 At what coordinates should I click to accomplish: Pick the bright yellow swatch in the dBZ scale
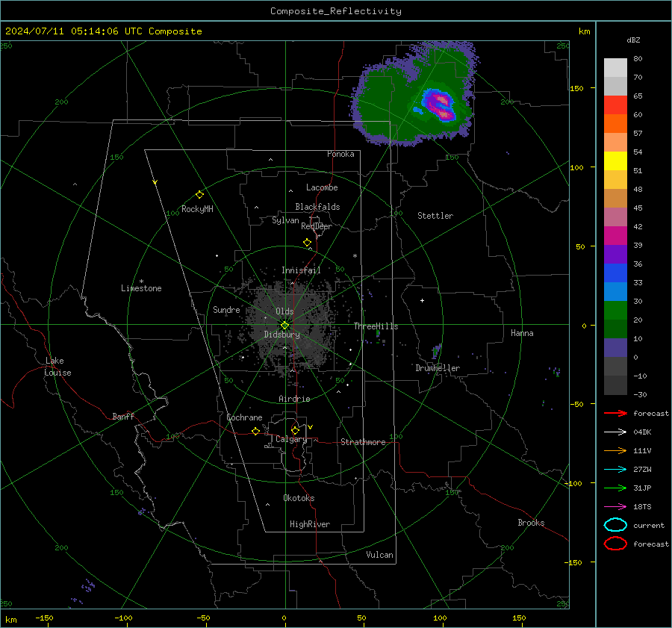(615, 161)
